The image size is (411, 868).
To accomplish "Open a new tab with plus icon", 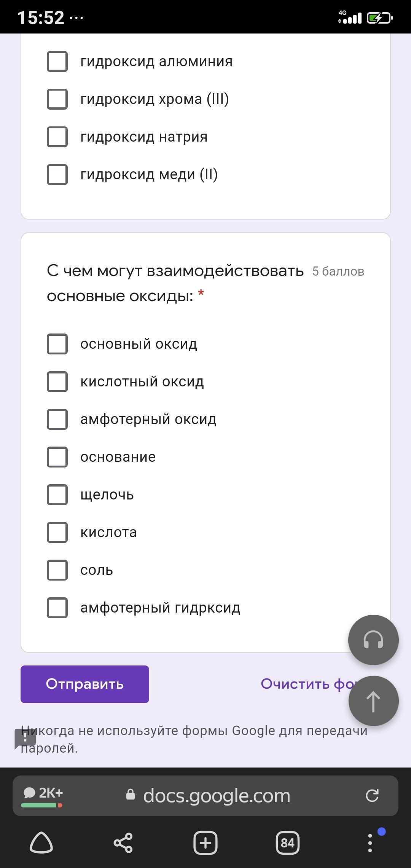I will [x=205, y=842].
